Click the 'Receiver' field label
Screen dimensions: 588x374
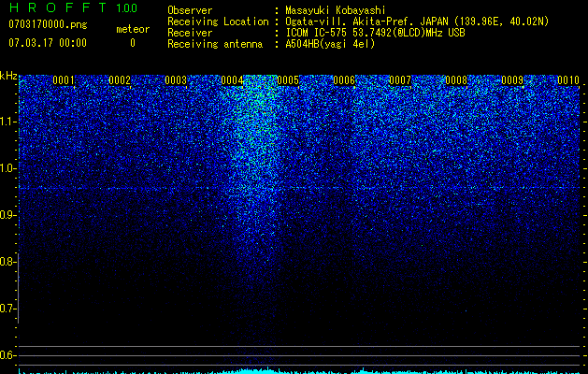point(190,33)
